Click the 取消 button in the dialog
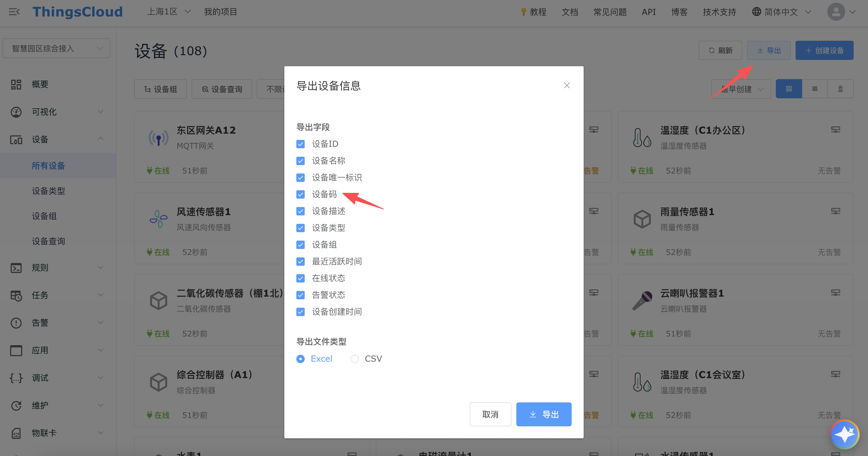This screenshot has height=456, width=868. point(490,414)
